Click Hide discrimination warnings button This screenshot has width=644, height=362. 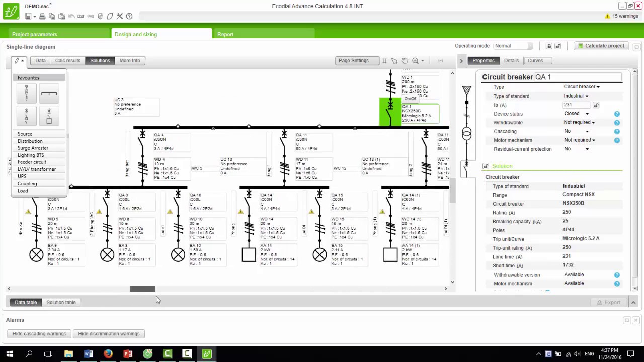pos(109,334)
